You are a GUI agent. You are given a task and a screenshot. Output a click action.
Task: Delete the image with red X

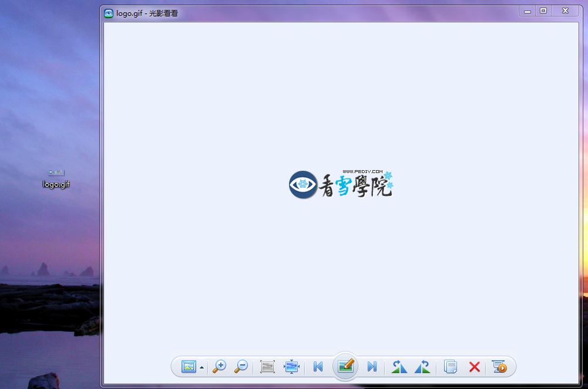tap(475, 367)
